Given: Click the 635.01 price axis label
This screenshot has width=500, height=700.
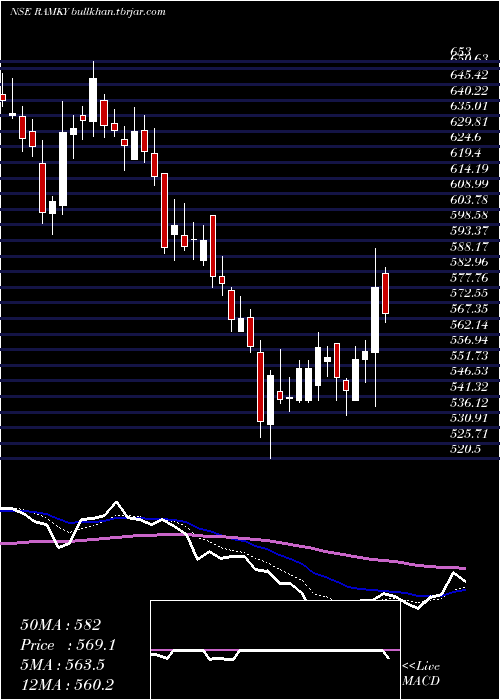Looking at the screenshot, I should pyautogui.click(x=469, y=106).
